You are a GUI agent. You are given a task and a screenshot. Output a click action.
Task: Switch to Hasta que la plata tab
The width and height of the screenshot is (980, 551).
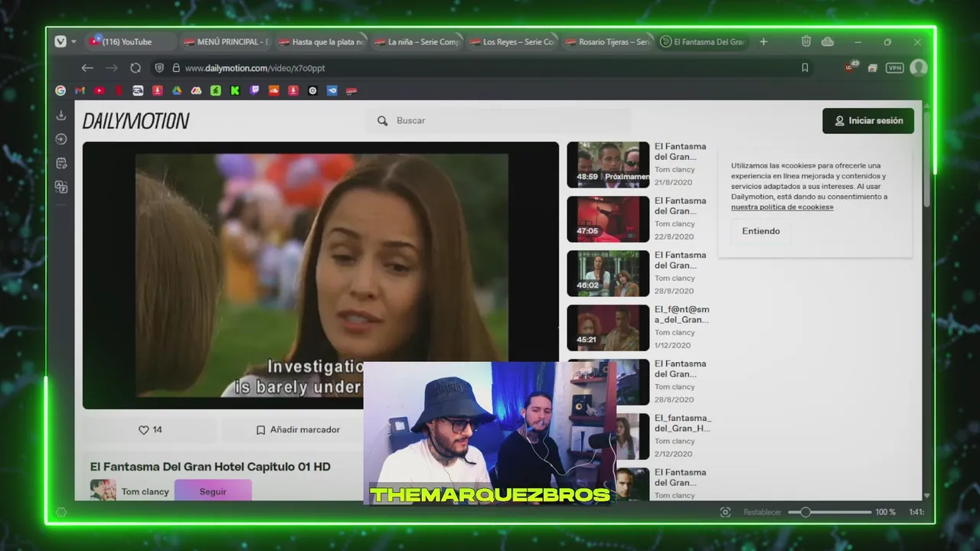pyautogui.click(x=321, y=42)
